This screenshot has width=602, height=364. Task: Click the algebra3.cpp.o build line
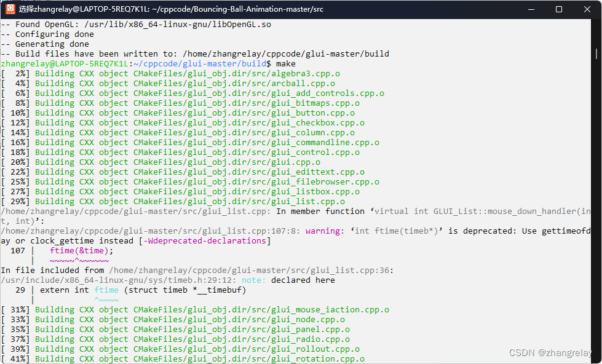click(x=170, y=74)
